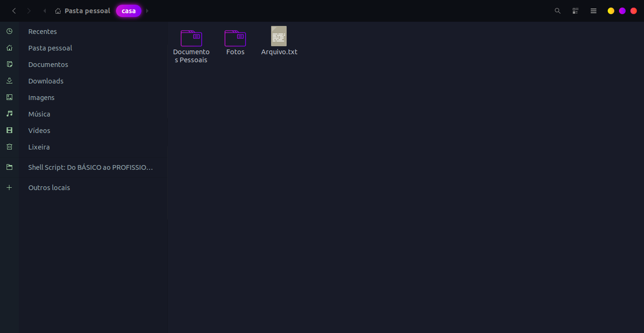644x333 pixels.
Task: Go to Documentos in the sidebar
Action: click(48, 65)
